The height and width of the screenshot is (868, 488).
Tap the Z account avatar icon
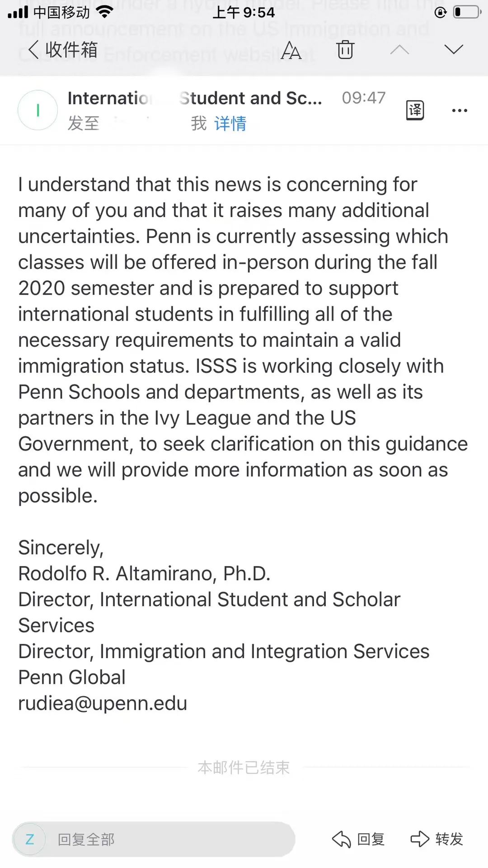[30, 839]
